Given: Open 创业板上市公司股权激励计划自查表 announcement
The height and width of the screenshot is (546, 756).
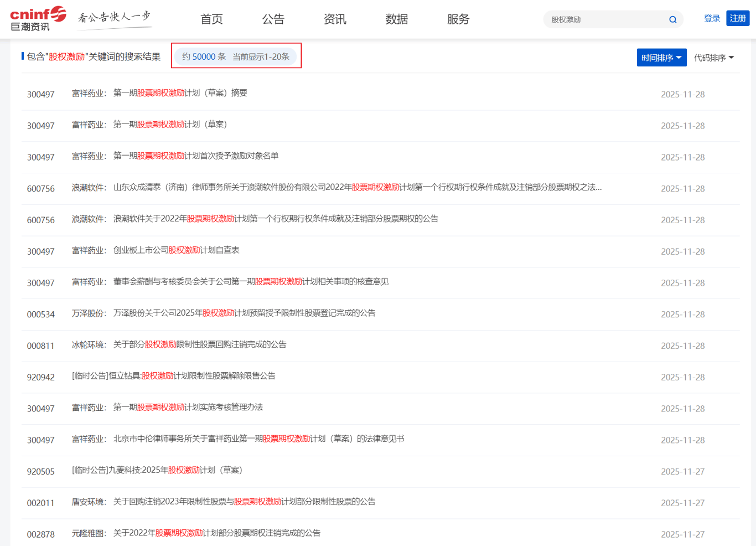Looking at the screenshot, I should point(177,250).
